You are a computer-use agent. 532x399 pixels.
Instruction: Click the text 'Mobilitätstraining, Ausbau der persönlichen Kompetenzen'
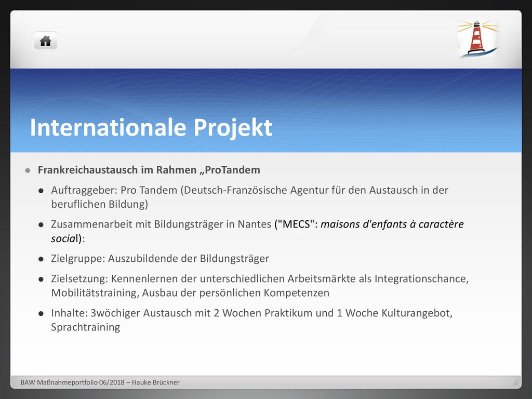point(190,292)
